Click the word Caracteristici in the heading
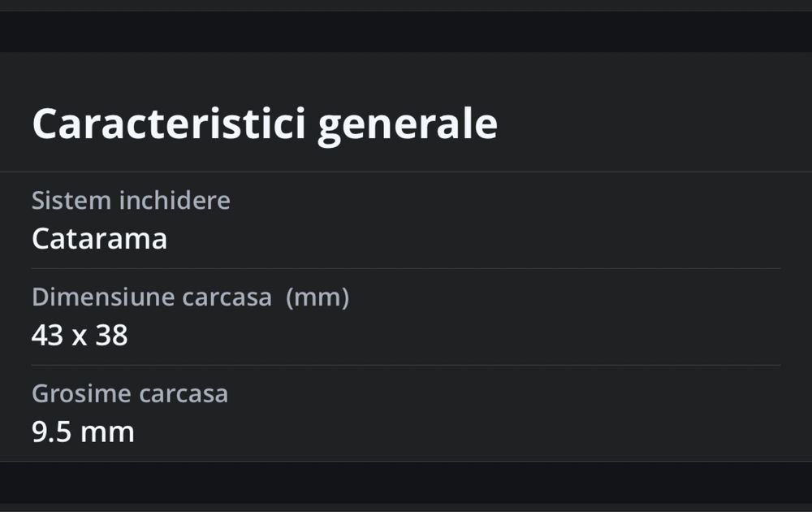This screenshot has height=512, width=812. click(169, 124)
